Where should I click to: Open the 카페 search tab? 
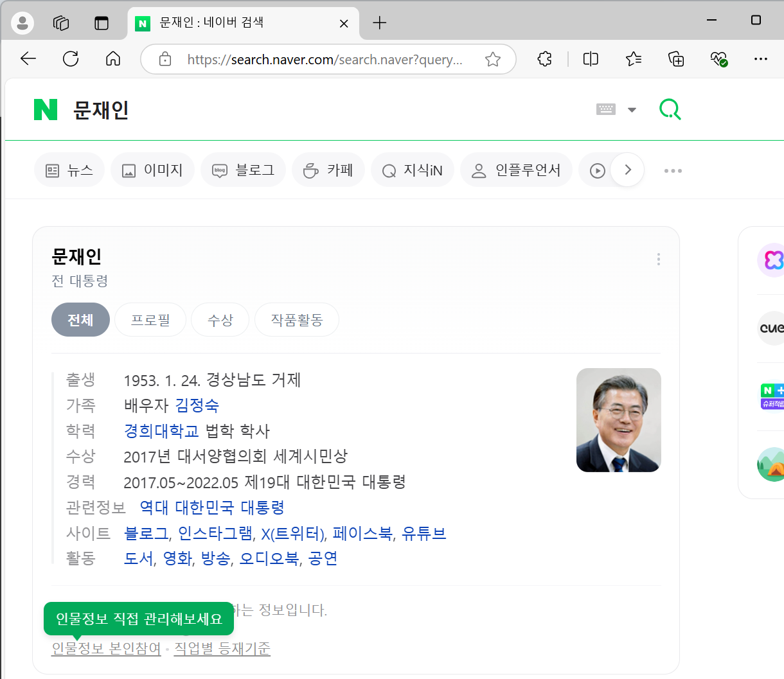(328, 170)
